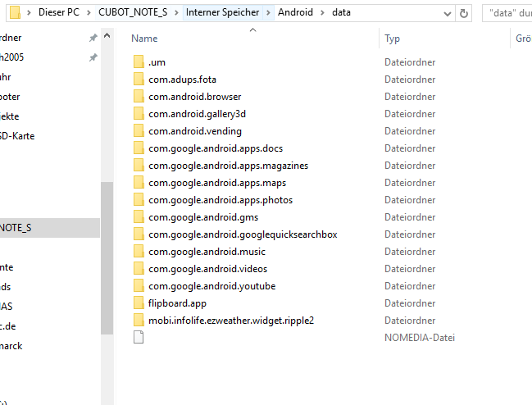Select the flipboard.app folder icon
Screen dimensions: 532x405
click(x=139, y=303)
